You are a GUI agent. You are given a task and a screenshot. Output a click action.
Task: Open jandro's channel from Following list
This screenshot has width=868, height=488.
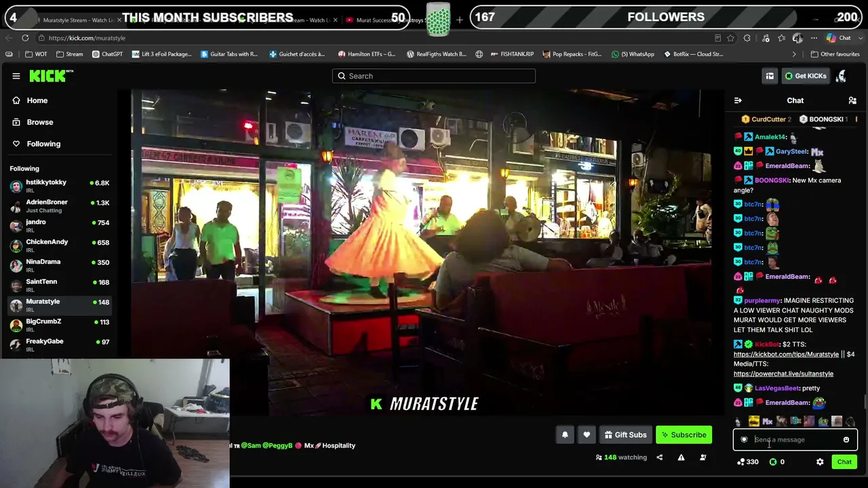point(60,226)
